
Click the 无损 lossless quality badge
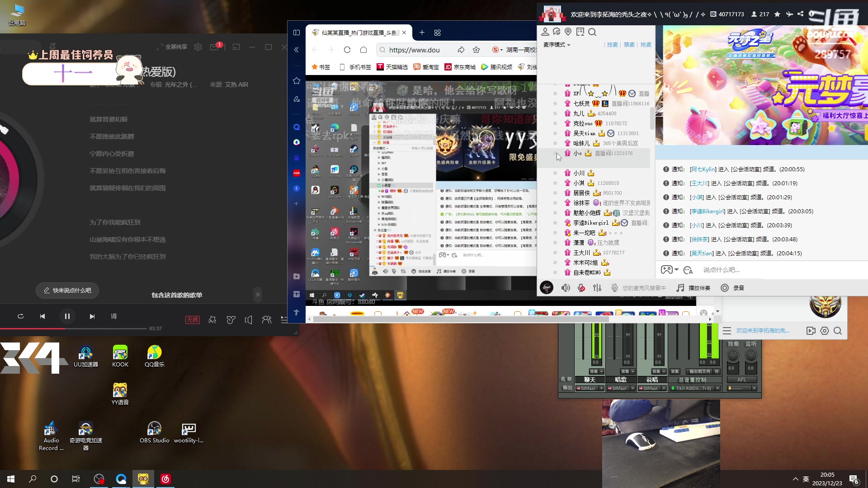(x=192, y=320)
